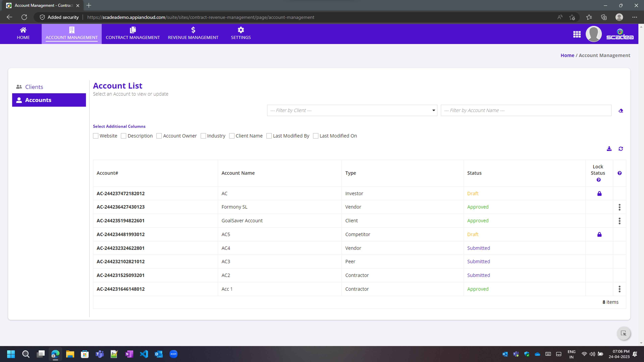
Task: Enable the Account Owner column checkbox
Action: [x=159, y=136]
